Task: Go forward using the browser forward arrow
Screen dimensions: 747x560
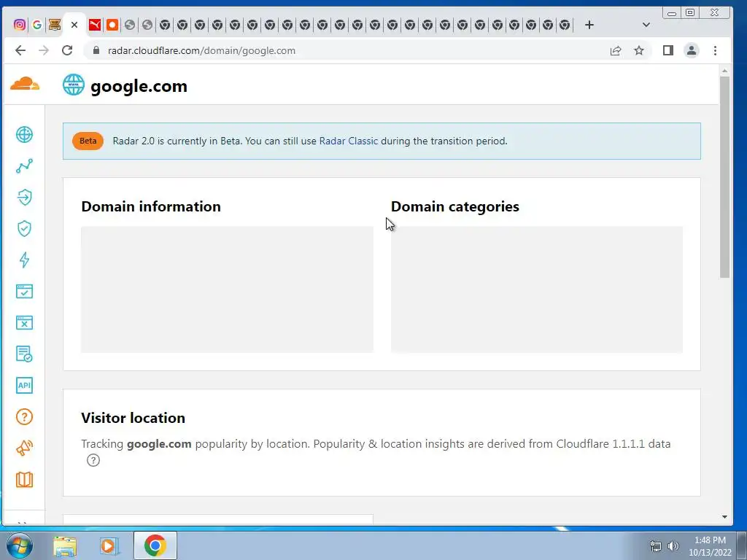Action: coord(43,50)
